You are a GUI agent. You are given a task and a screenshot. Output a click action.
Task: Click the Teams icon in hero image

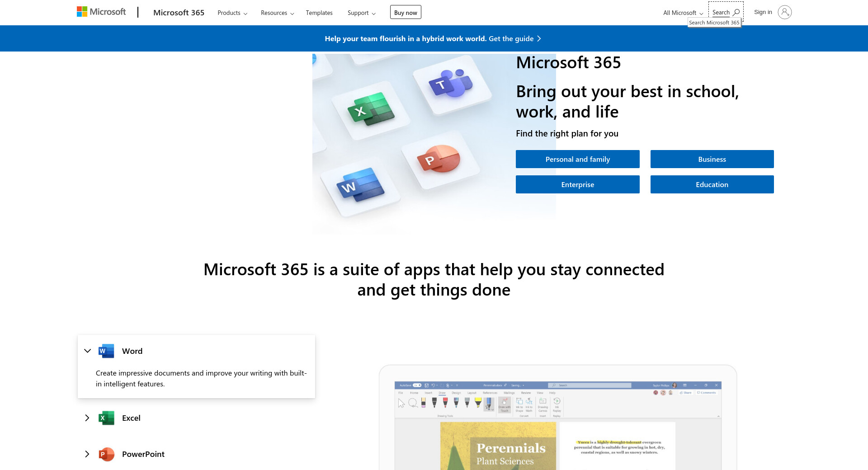(451, 84)
